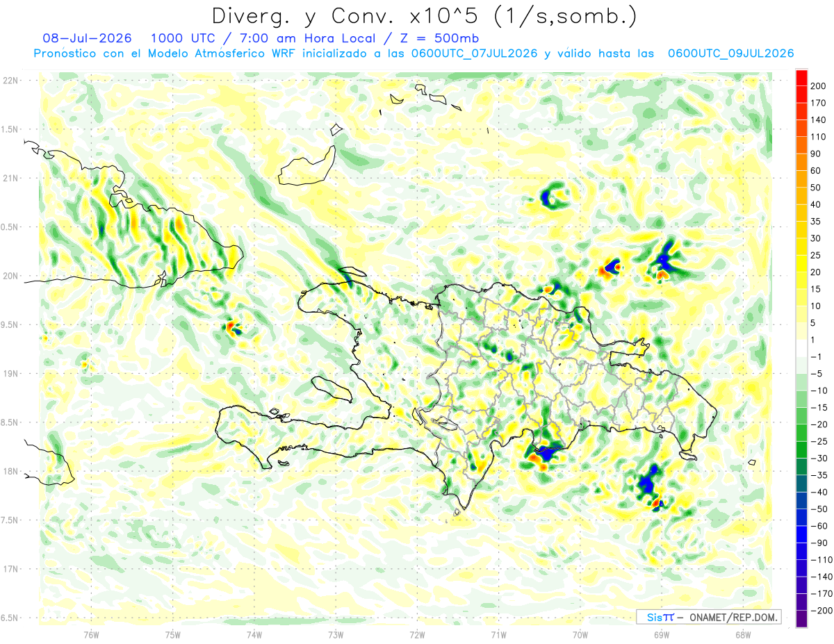The image size is (834, 644).
Task: Click the '73W' longitude label
Action: click(x=335, y=634)
